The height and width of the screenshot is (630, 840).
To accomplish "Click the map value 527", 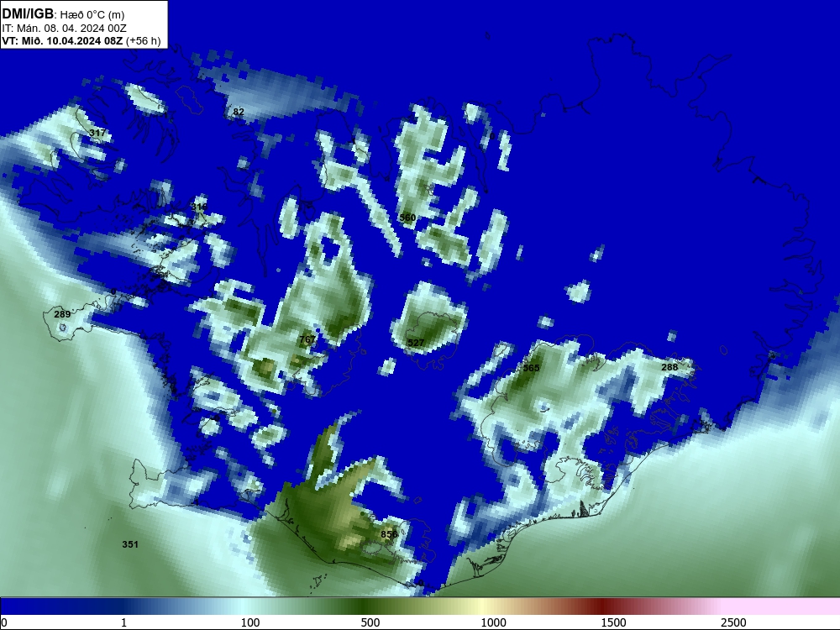I will point(416,343).
